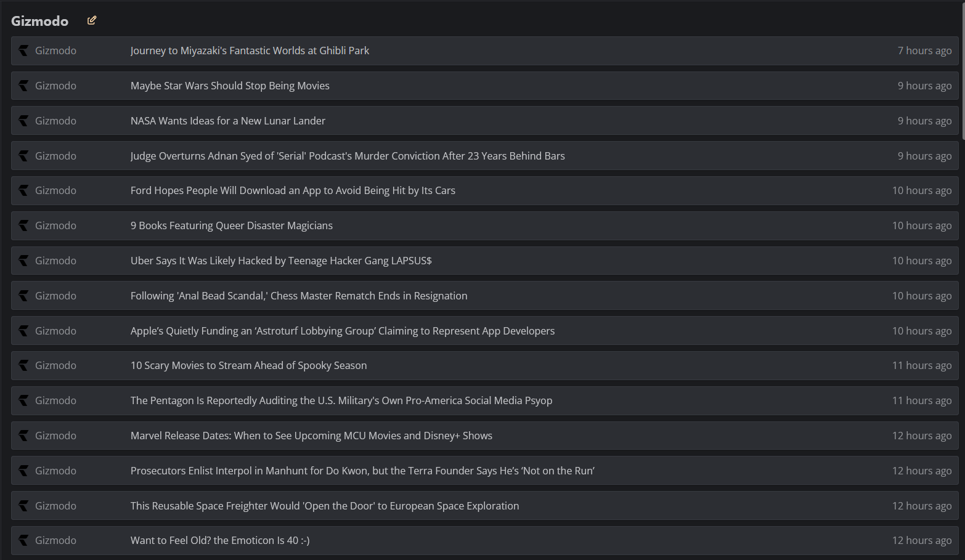Image resolution: width=965 pixels, height=560 pixels.
Task: Select the Gizmodo favicon on the Star Wars row
Action: tap(23, 86)
